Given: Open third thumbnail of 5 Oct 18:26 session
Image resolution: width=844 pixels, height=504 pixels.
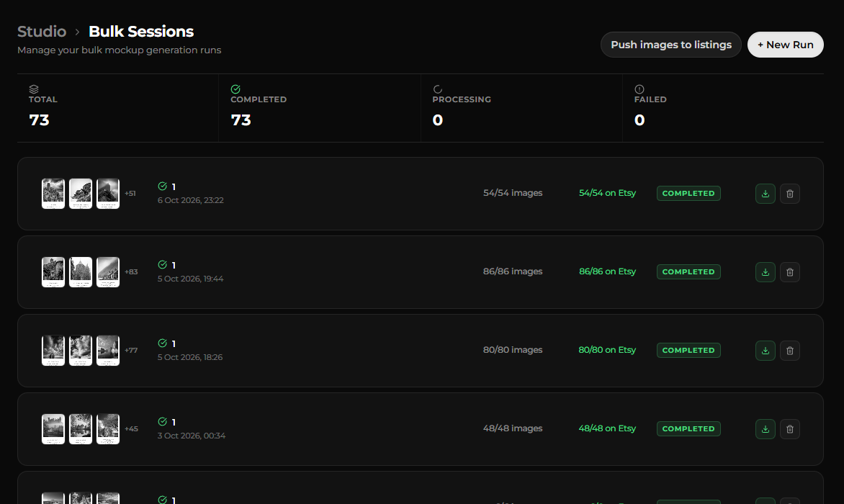Looking at the screenshot, I should click(x=107, y=351).
